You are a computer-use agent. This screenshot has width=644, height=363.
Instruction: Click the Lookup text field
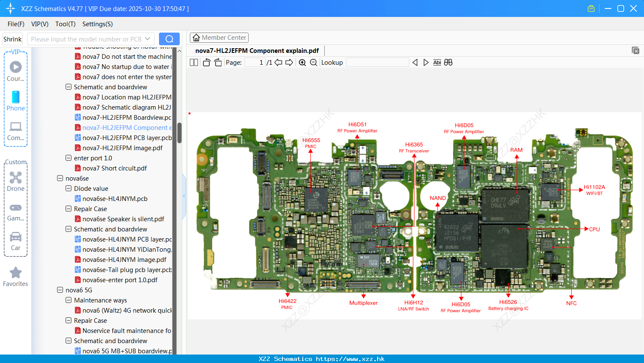378,62
